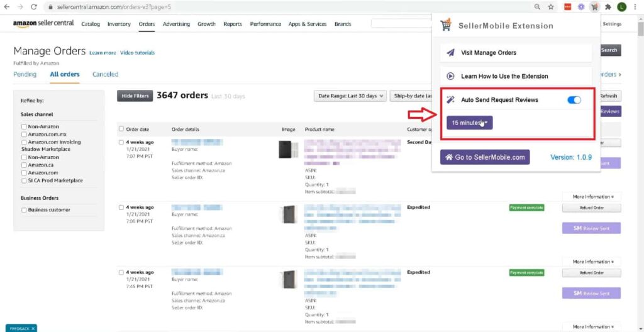Viewport: 644px width, 332px height.
Task: Click Go to SellerMobile.com button
Action: click(x=485, y=157)
